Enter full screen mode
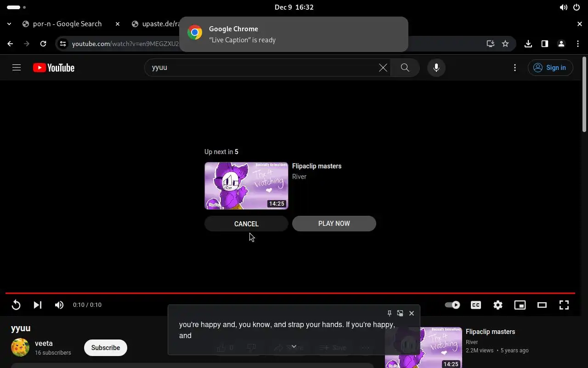 pyautogui.click(x=564, y=305)
